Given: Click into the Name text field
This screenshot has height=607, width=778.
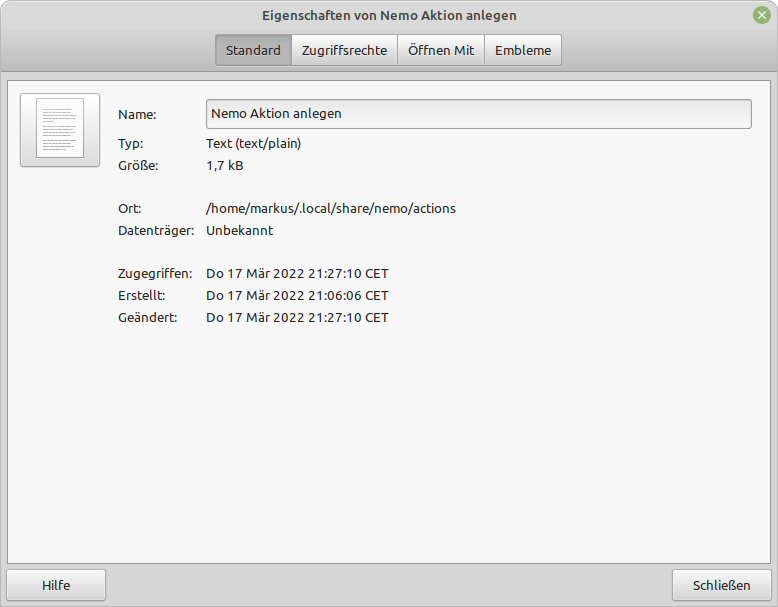Looking at the screenshot, I should (478, 114).
